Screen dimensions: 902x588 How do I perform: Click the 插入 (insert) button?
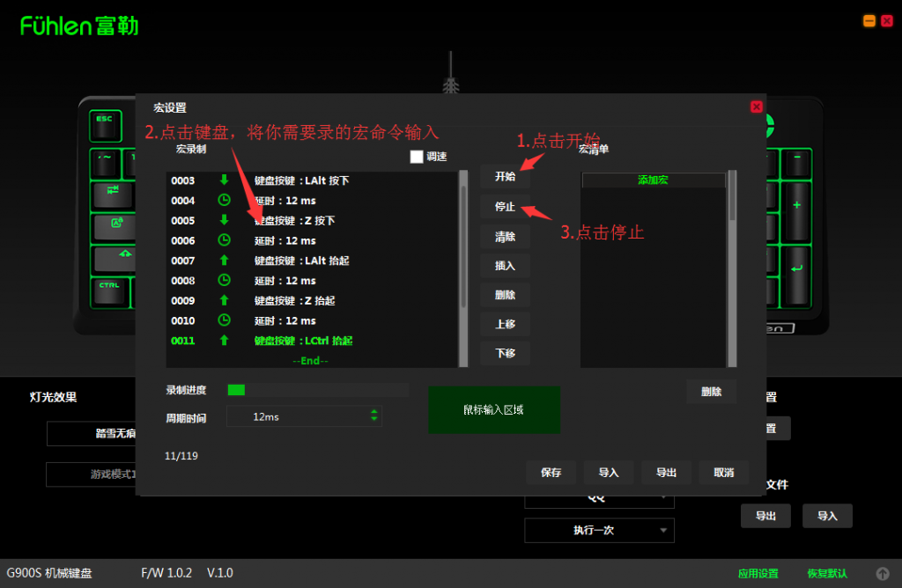(505, 266)
